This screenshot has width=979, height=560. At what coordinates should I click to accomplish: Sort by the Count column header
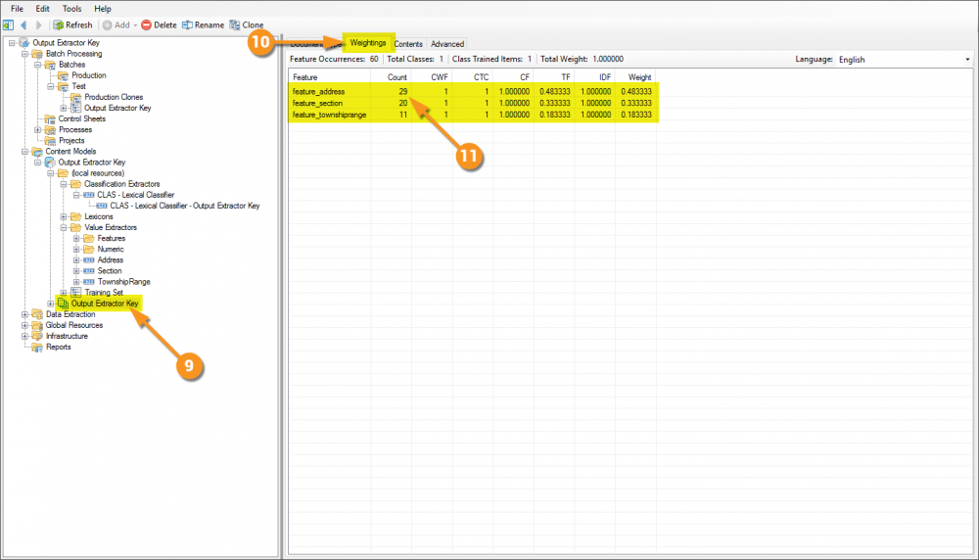tap(392, 77)
